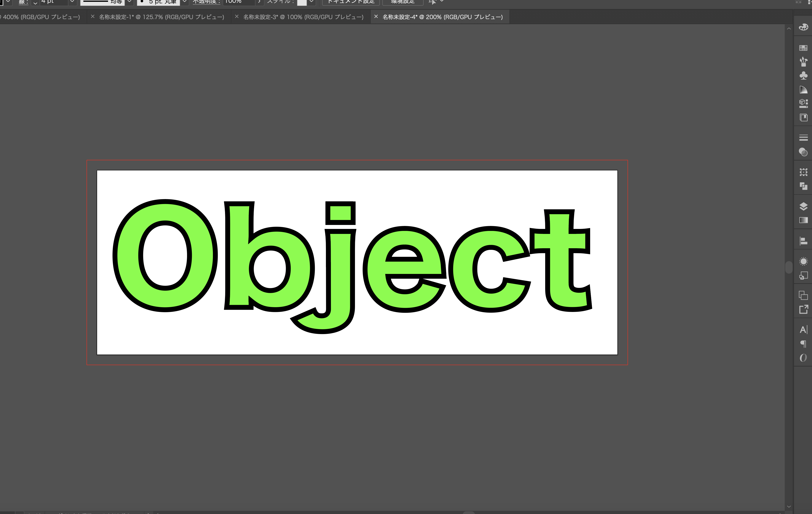Viewport: 812px width, 514px height.
Task: Switch to the 名称未設定-1 document tab
Action: [x=161, y=17]
